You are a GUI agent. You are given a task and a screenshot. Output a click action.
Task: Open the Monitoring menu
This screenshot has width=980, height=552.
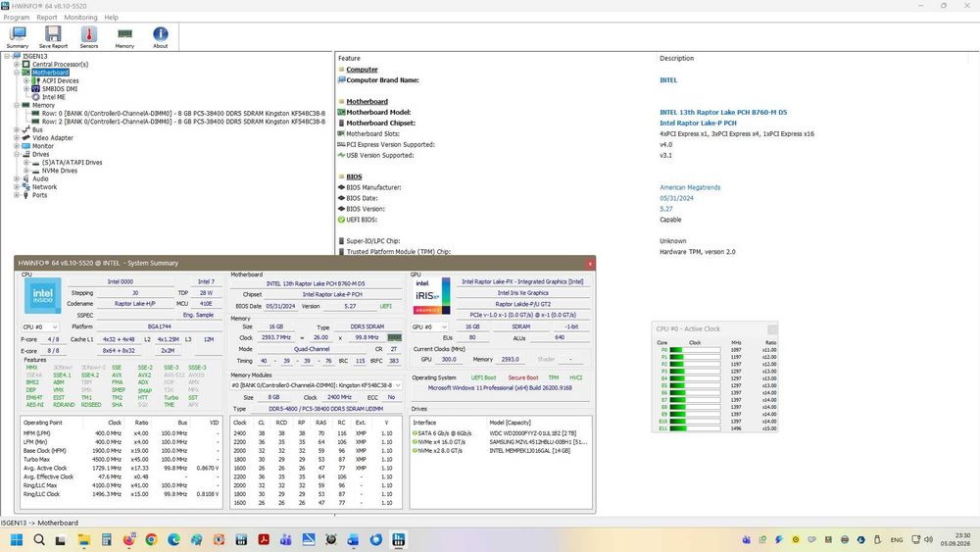[x=80, y=18]
